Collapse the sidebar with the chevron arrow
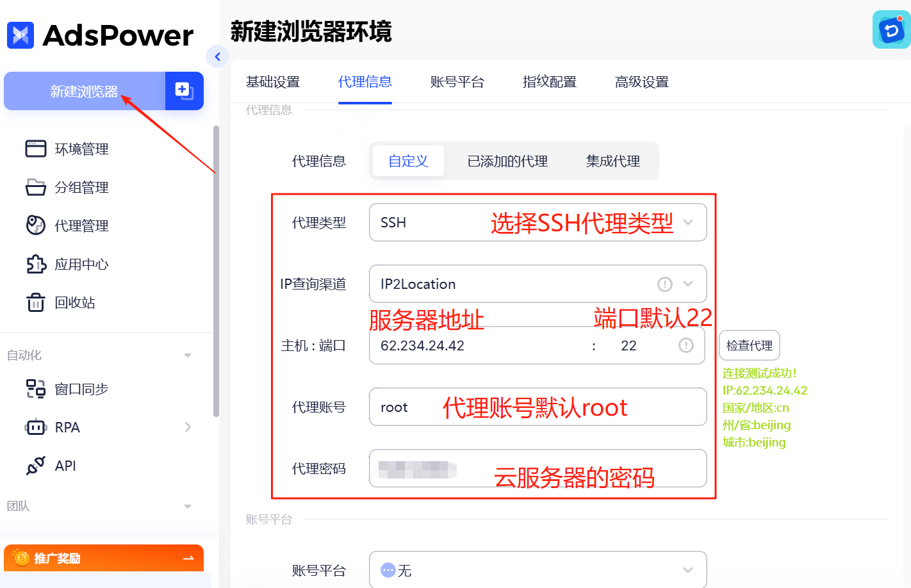 point(217,56)
